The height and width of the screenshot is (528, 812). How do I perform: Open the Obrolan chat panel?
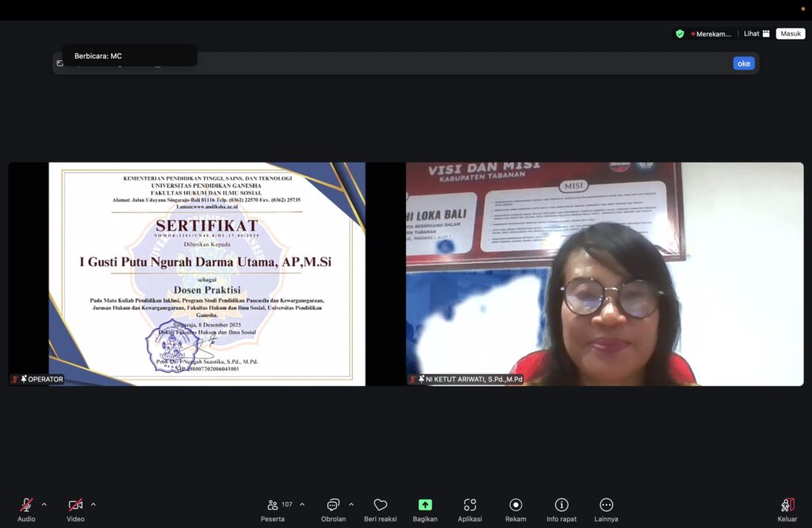333,505
